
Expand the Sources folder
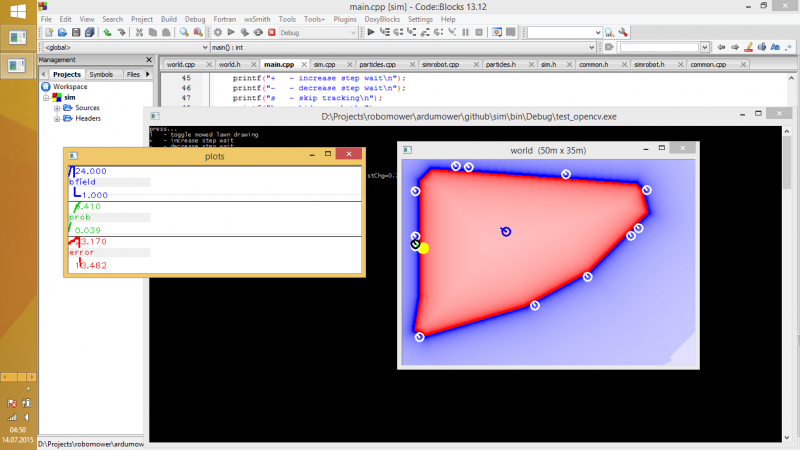(57, 108)
